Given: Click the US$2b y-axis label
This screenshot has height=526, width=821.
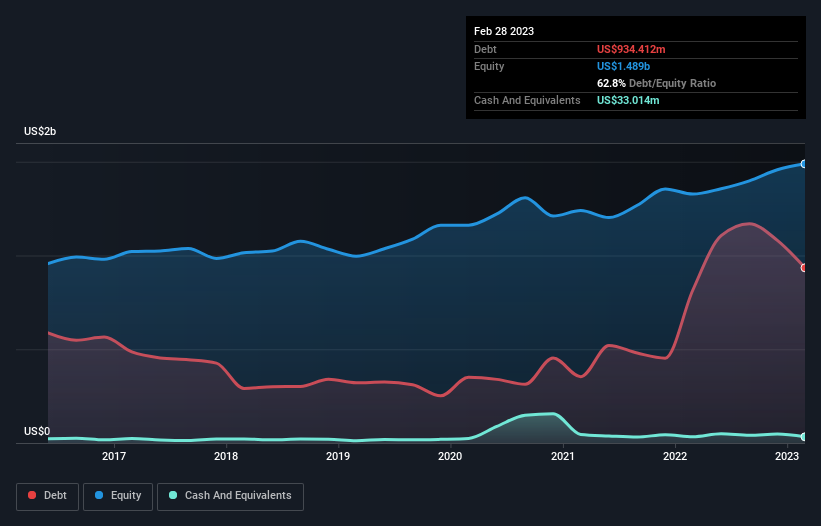Looking at the screenshot, I should 40,131.
